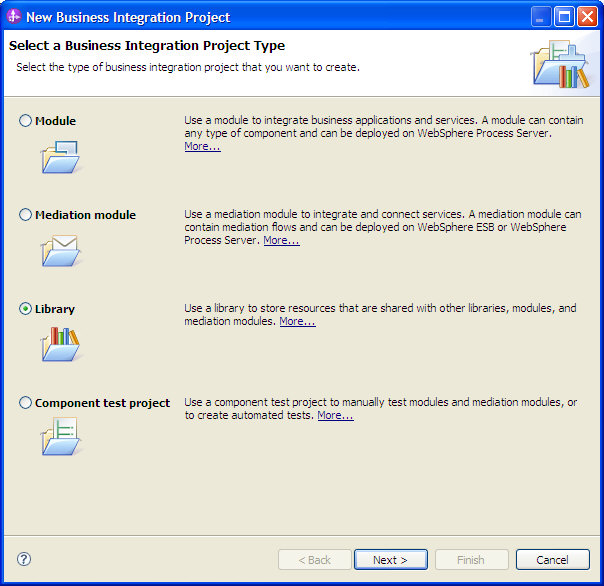The image size is (604, 586).
Task: Click the Module folder icon
Action: pyautogui.click(x=60, y=157)
